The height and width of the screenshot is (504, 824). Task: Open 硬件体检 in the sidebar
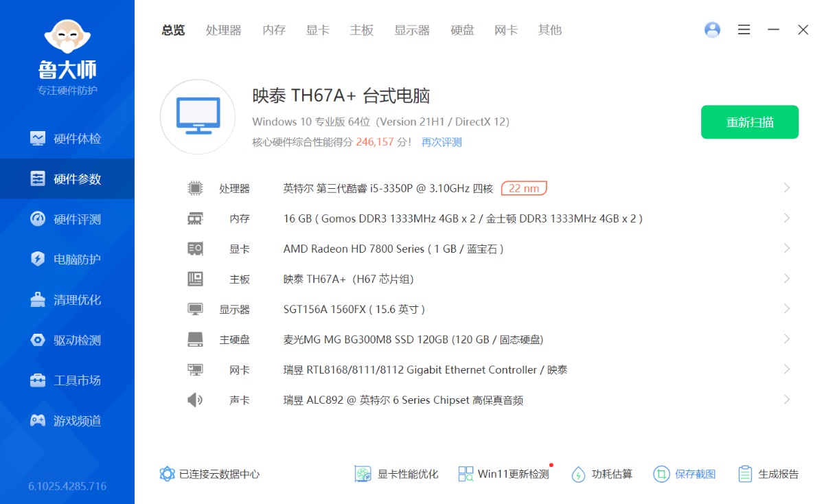click(67, 139)
